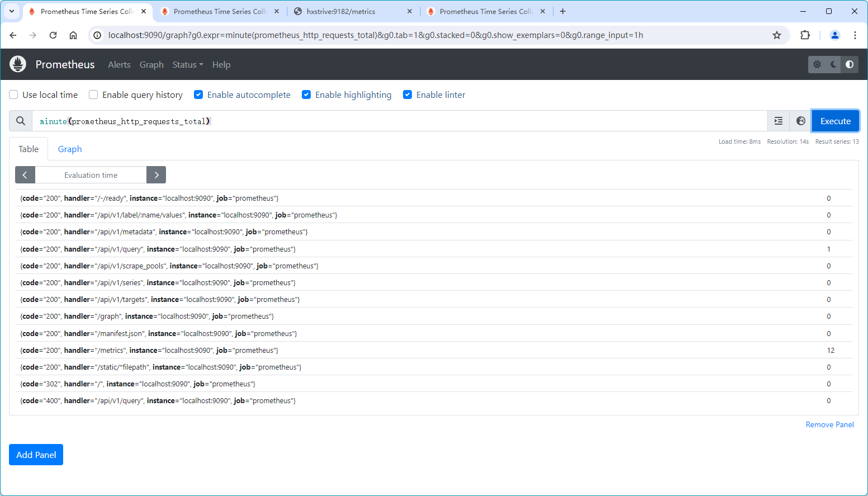This screenshot has height=496, width=868.
Task: Close the first Prometheus tab
Action: click(144, 11)
